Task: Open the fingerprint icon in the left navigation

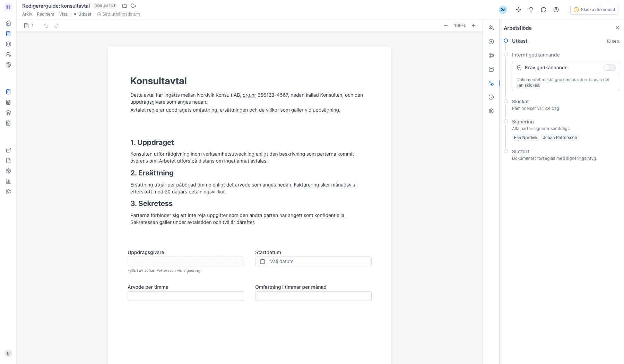Action: (x=8, y=65)
